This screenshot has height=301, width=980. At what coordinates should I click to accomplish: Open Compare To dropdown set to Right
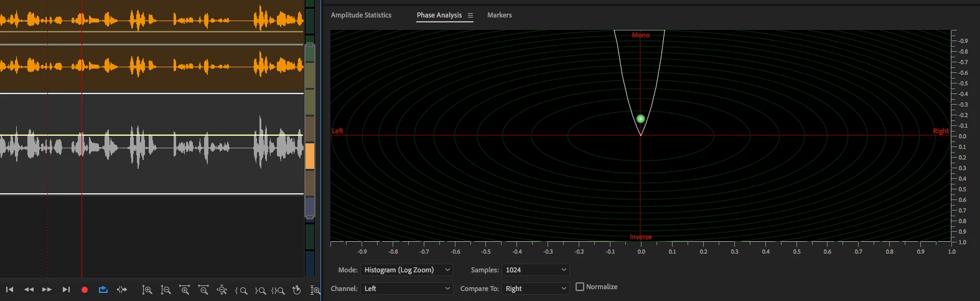(x=536, y=289)
